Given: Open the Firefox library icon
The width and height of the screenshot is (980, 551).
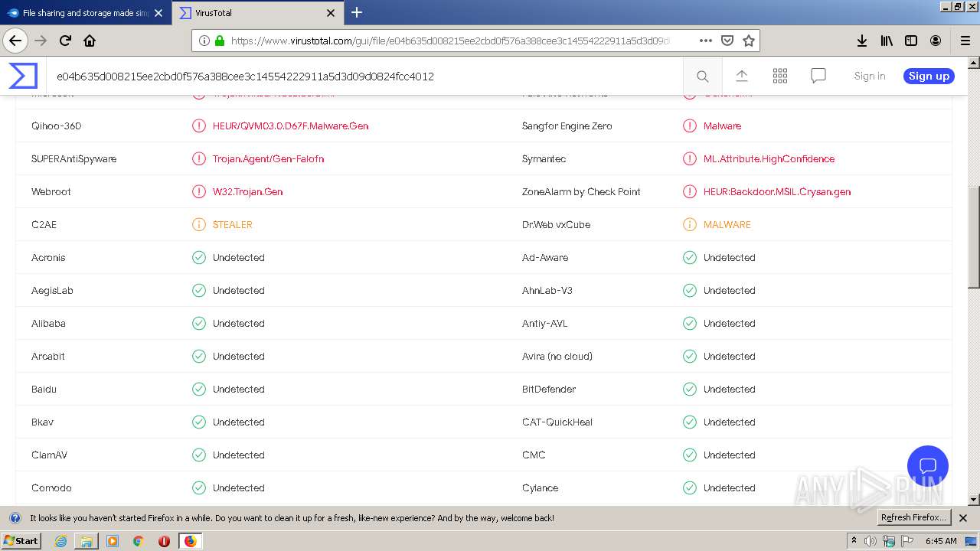Looking at the screenshot, I should [x=887, y=41].
